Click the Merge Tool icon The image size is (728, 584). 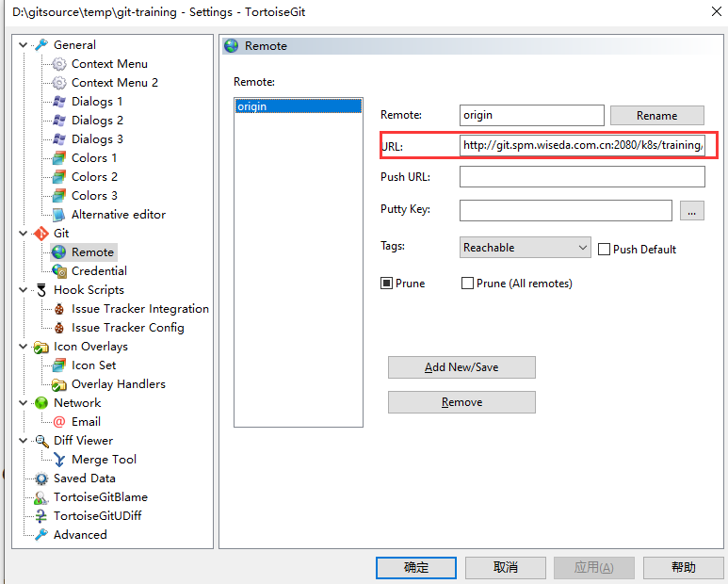click(59, 460)
